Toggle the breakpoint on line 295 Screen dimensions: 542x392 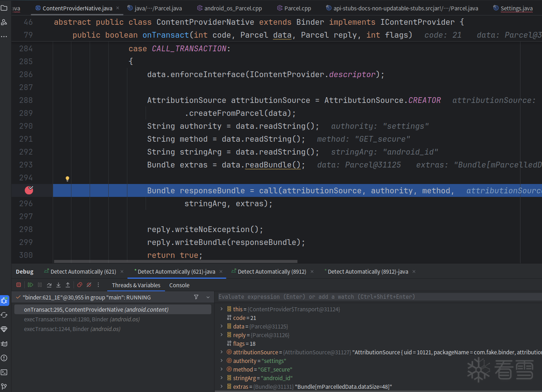[x=29, y=190]
